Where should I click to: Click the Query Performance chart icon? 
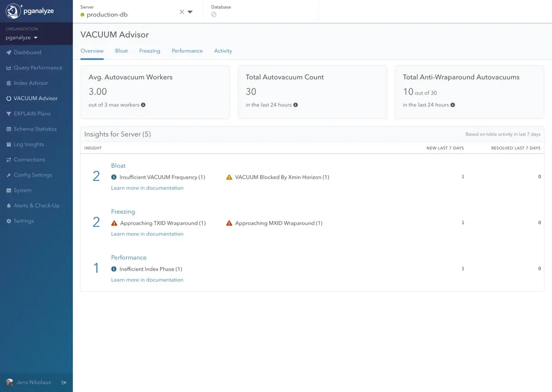click(x=9, y=68)
